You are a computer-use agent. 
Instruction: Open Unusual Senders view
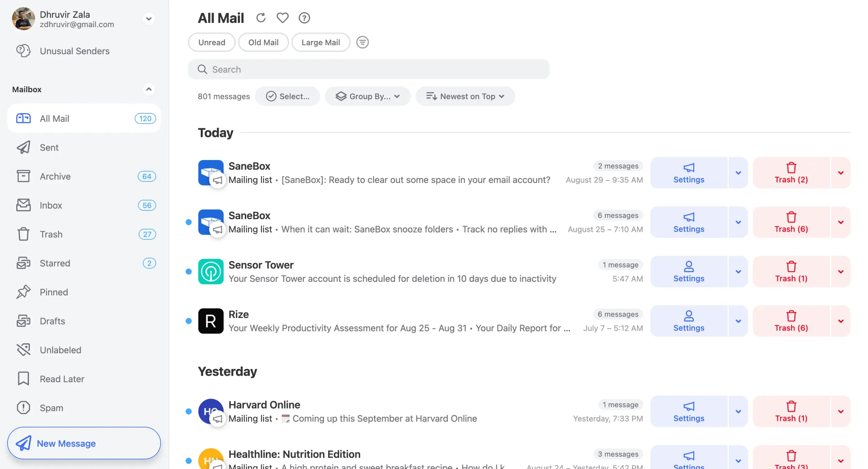[x=84, y=51]
